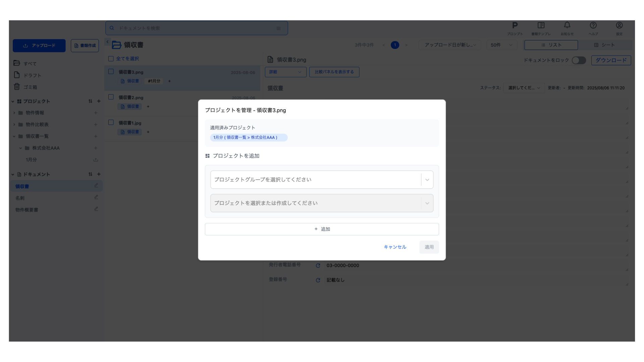Switch to the シート view tab
The width and height of the screenshot is (644, 362).
click(604, 45)
